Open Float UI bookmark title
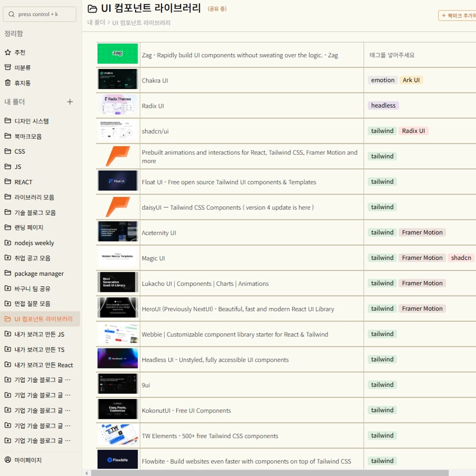The height and width of the screenshot is (476, 476). tap(229, 182)
